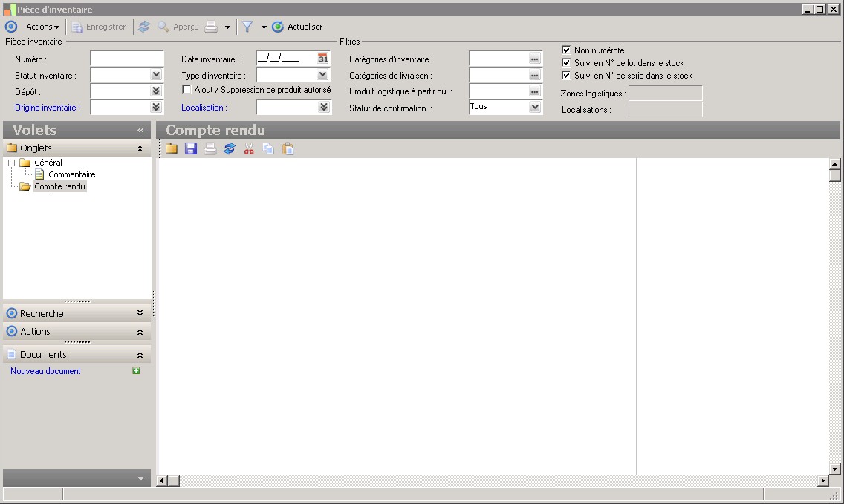Viewport: 844px width, 504px height.
Task: Open the Origine inventaire link
Action: tap(48, 108)
